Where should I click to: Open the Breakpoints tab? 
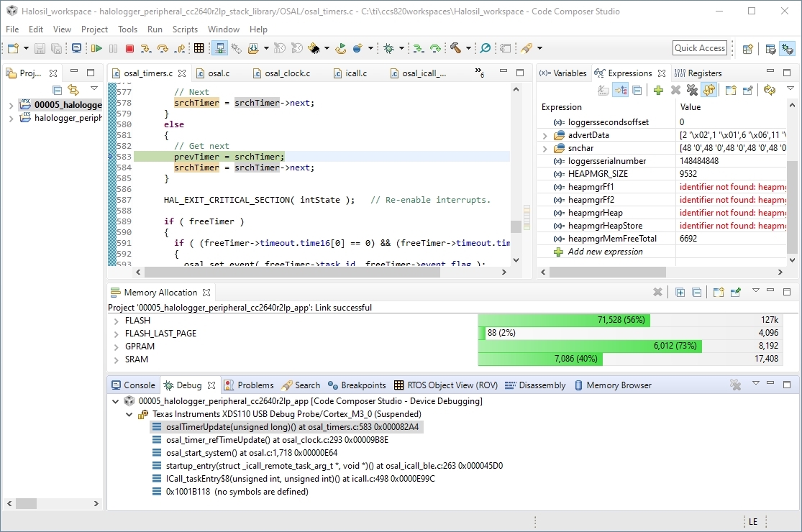357,385
